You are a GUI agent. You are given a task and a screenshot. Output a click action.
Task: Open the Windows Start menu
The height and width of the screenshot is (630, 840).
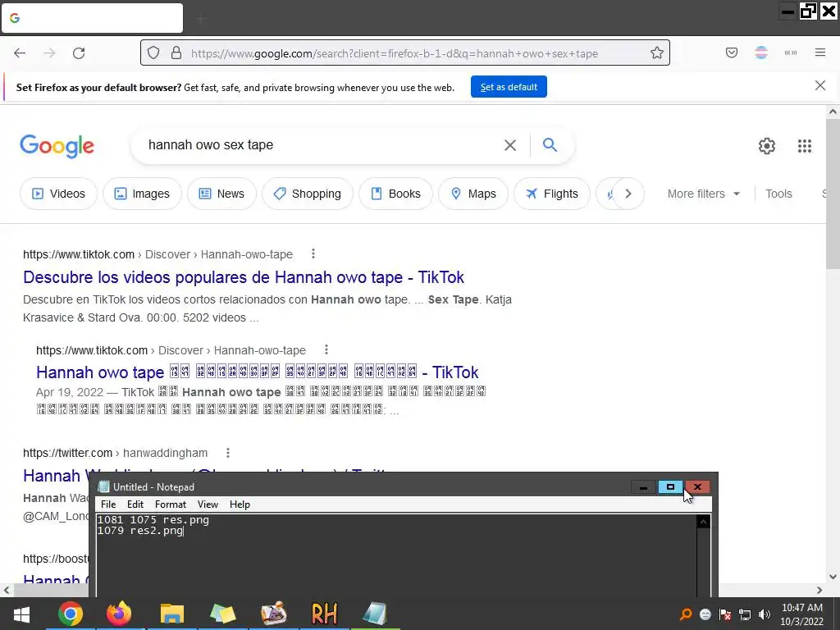(x=21, y=614)
